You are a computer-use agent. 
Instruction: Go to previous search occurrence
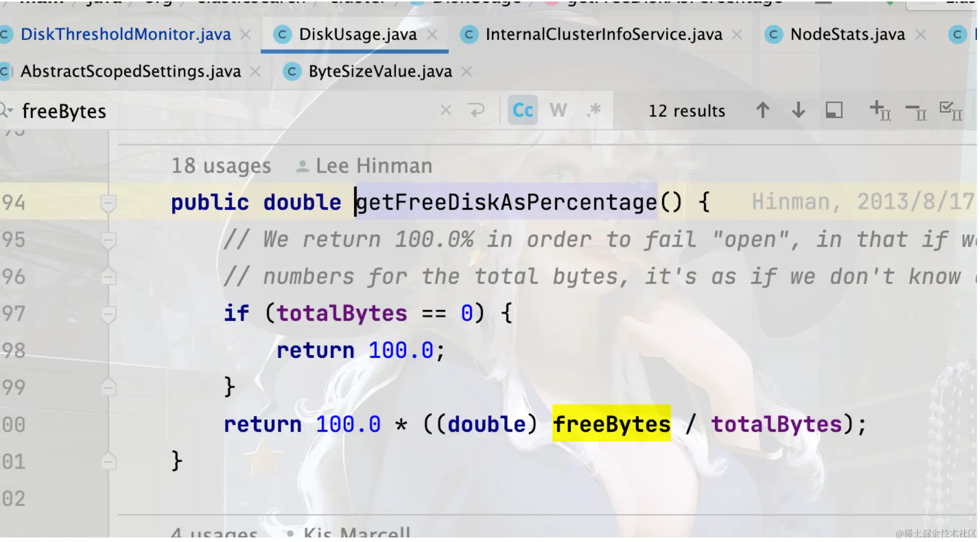click(x=763, y=110)
